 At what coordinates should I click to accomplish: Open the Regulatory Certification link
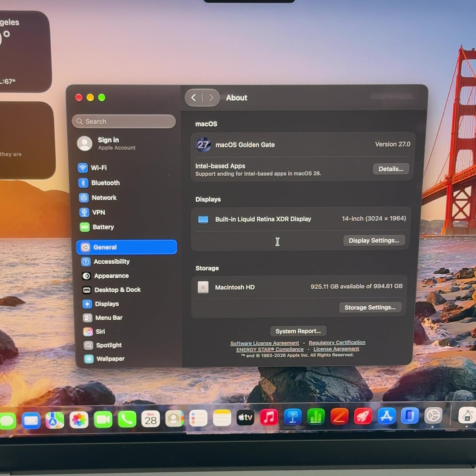point(337,342)
